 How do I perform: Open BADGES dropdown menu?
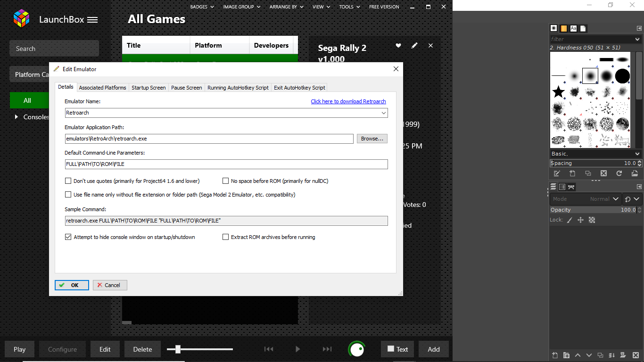[202, 7]
